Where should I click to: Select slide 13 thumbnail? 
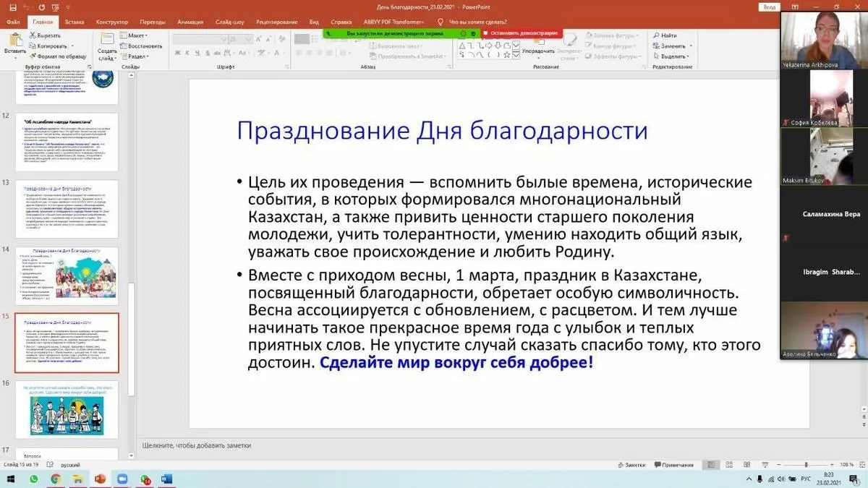[x=67, y=208]
